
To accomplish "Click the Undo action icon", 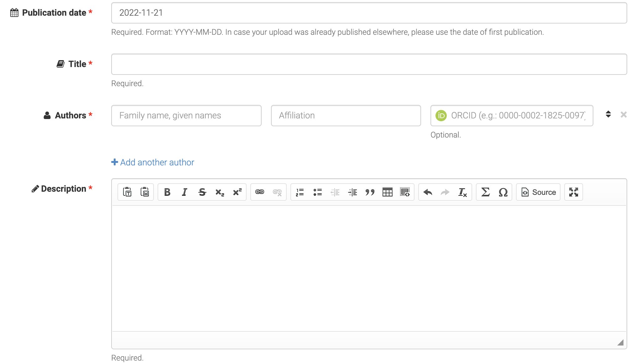I will (x=428, y=192).
